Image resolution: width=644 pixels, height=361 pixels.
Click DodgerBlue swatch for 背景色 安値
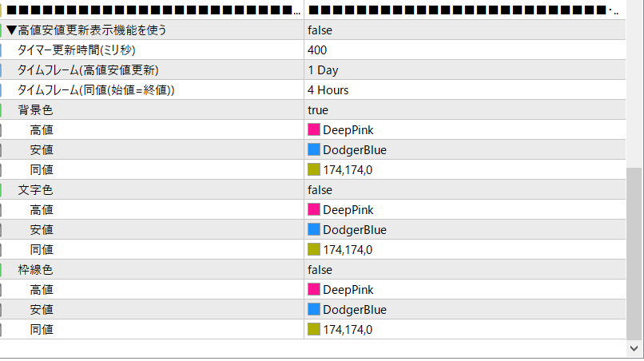pyautogui.click(x=314, y=150)
